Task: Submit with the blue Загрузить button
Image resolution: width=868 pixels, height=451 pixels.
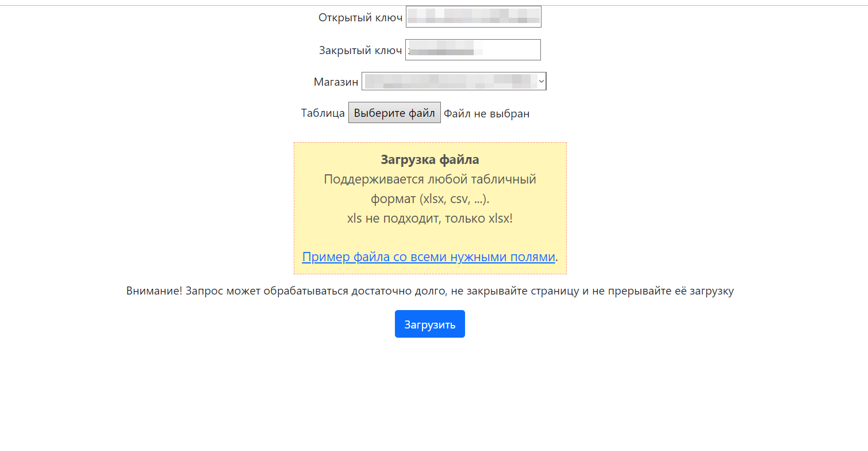Action: 430,324
